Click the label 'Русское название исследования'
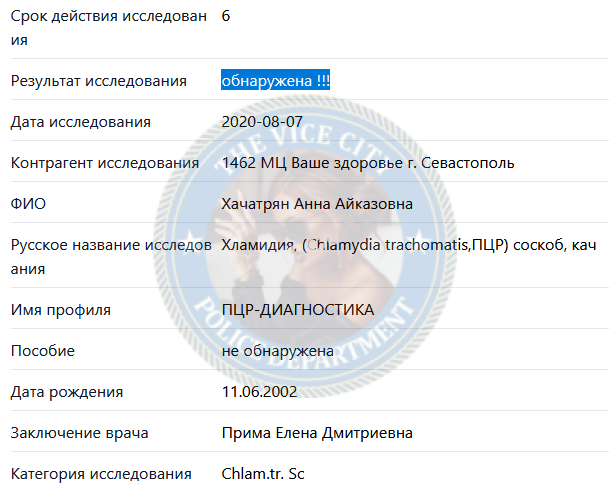 pos(111,257)
